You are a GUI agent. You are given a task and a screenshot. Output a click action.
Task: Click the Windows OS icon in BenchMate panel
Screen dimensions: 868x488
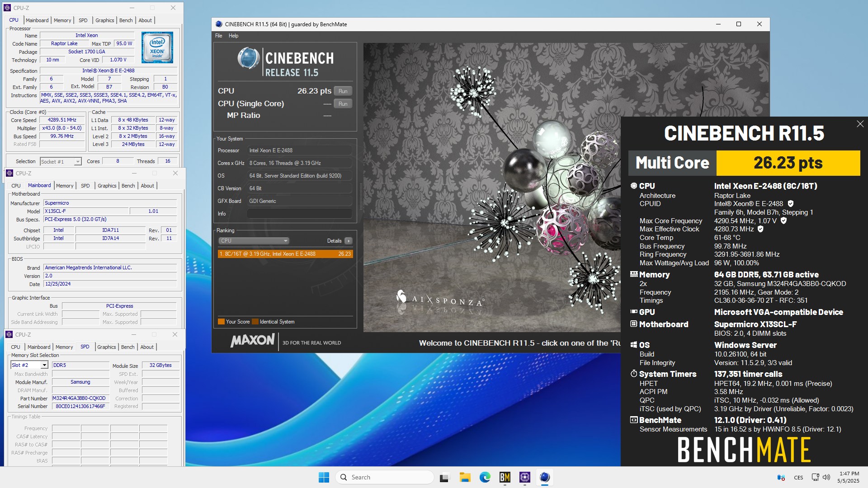pos(634,345)
